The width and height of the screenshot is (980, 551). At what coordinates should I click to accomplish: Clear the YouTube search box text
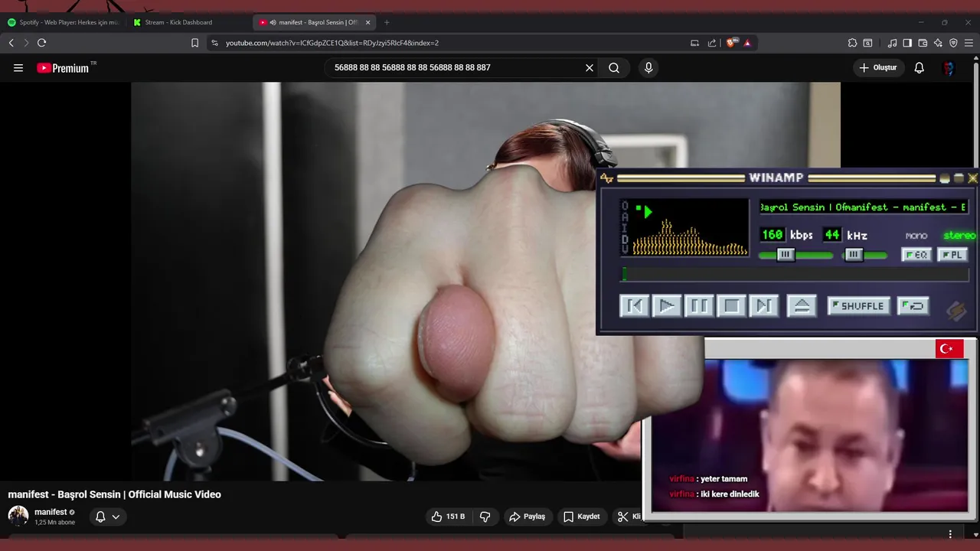(x=590, y=68)
